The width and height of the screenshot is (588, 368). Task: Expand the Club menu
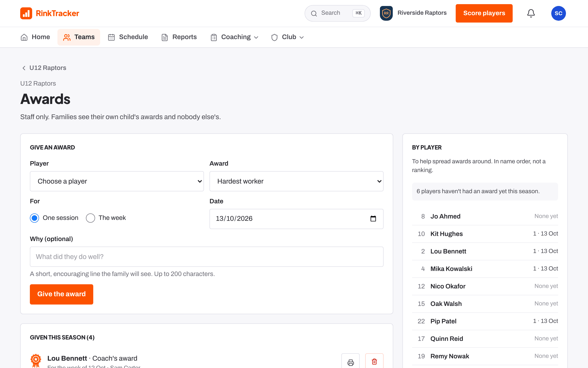[287, 37]
